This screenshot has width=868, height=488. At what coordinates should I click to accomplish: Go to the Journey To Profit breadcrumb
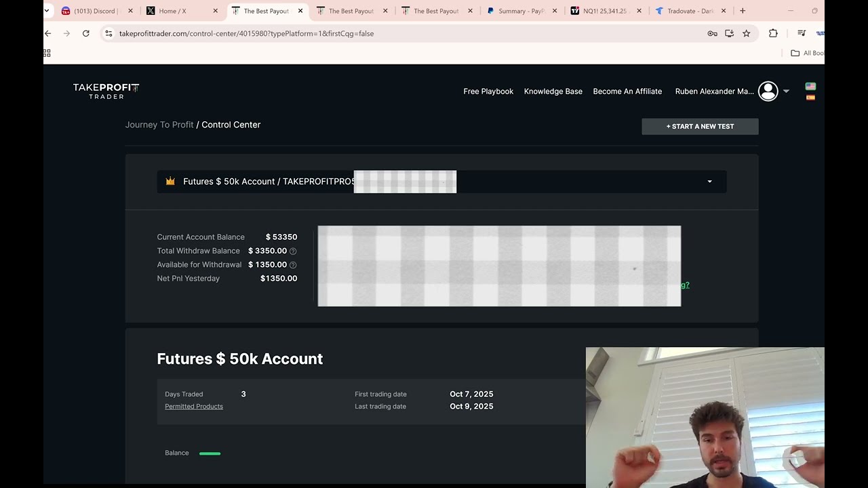click(159, 125)
